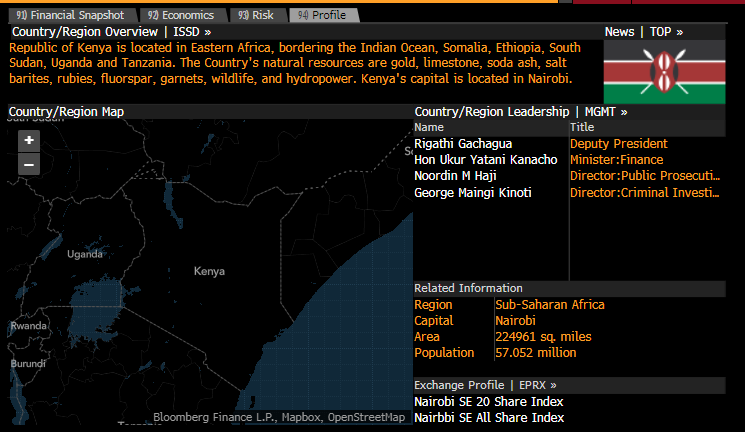Image resolution: width=745 pixels, height=432 pixels.
Task: Click the Burundi label on the map
Action: 28,364
